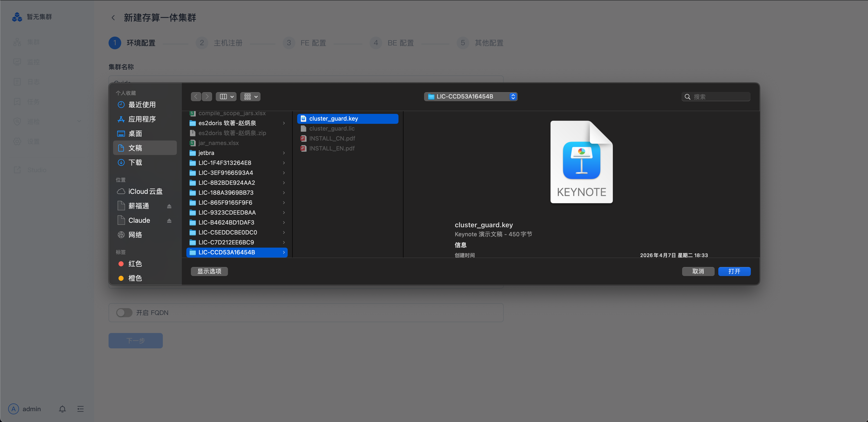Open 网络 location in sidebar
The image size is (868, 422).
pos(145,235)
